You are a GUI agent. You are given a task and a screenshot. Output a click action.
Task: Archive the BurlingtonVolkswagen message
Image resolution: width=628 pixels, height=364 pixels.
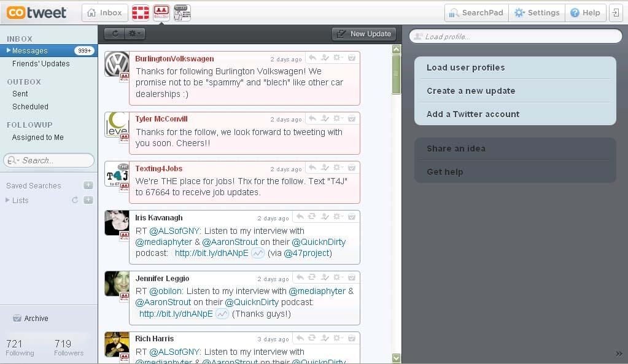click(x=352, y=58)
